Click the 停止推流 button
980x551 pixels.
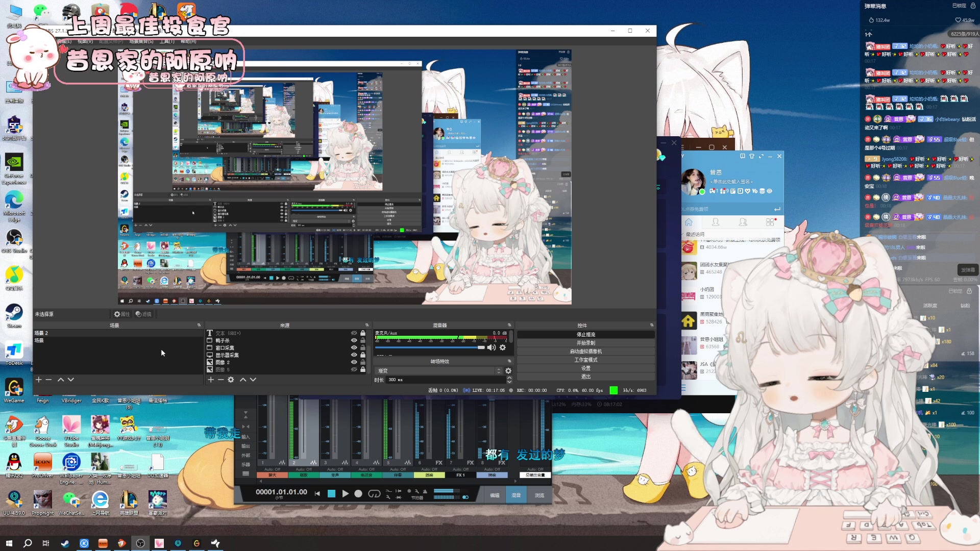585,335
